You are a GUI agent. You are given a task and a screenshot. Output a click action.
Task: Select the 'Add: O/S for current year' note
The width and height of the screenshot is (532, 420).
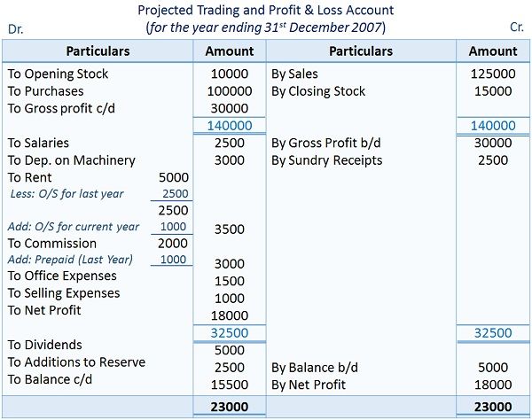pyautogui.click(x=74, y=227)
